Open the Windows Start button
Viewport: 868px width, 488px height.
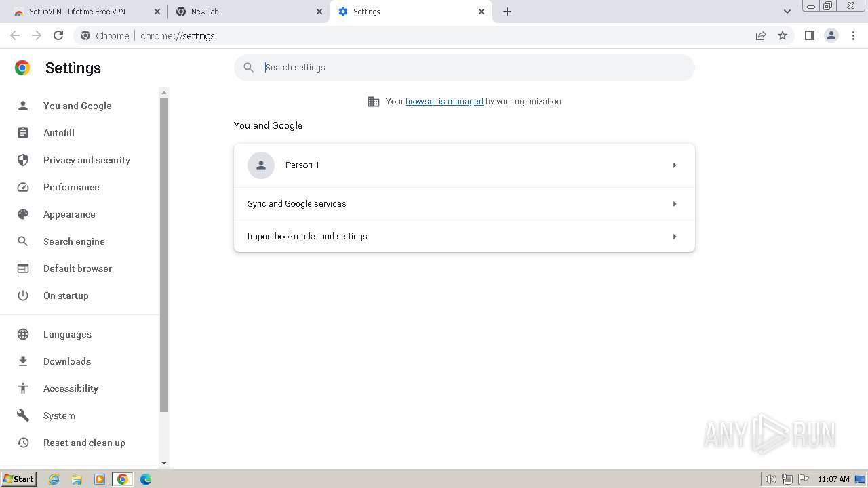18,479
